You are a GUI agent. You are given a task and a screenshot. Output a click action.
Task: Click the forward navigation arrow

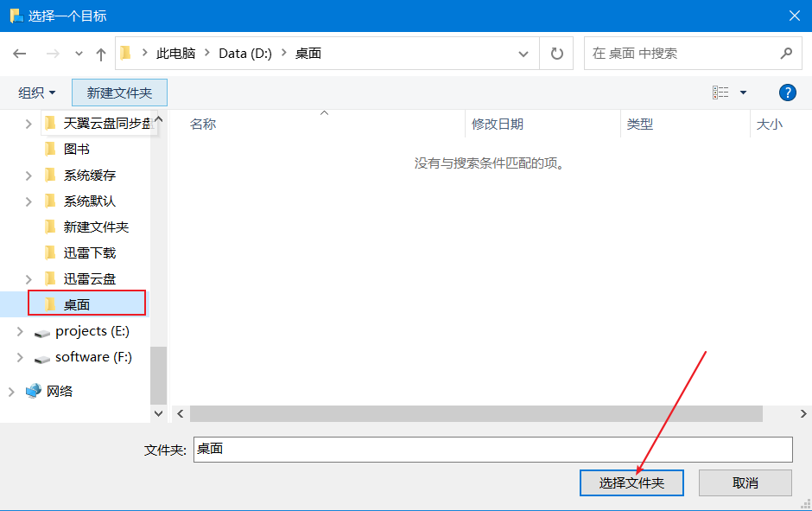click(53, 54)
